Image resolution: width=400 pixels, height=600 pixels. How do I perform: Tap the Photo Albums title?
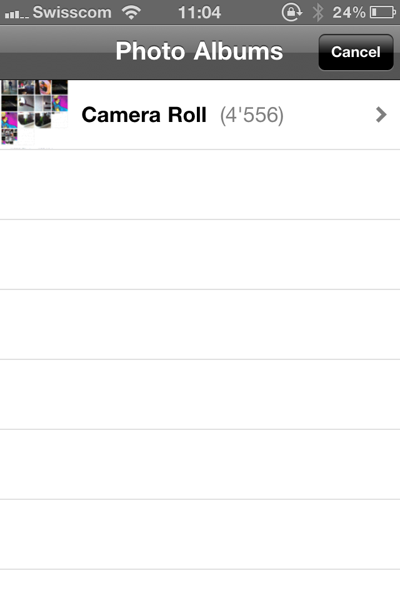pyautogui.click(x=199, y=51)
